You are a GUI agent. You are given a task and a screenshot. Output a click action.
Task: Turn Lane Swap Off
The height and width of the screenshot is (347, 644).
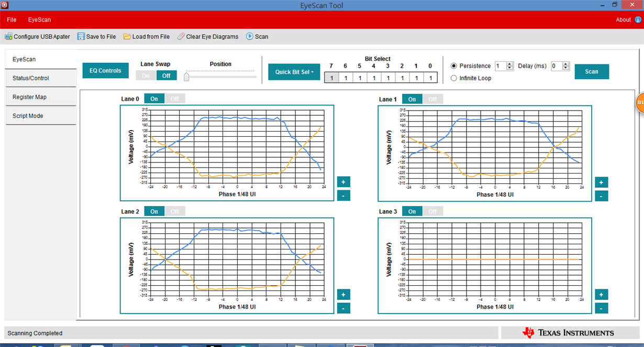click(x=166, y=75)
